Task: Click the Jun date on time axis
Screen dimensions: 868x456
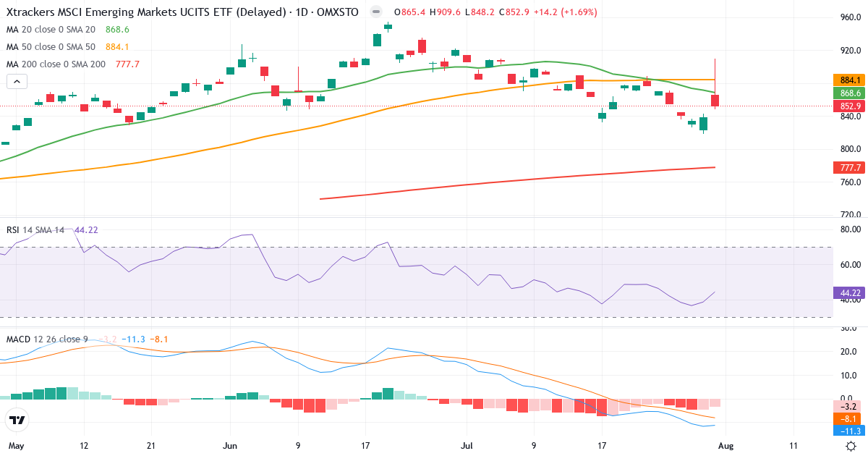Action: tap(231, 446)
